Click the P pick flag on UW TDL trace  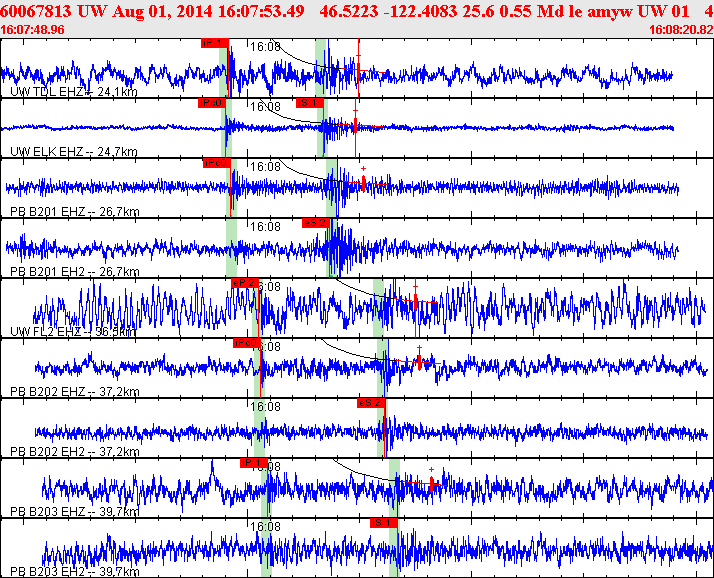click(214, 43)
